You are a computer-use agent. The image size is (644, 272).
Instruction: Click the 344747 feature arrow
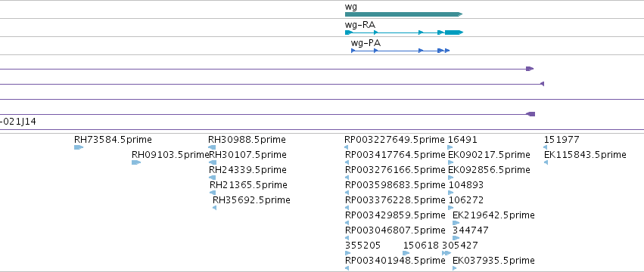click(456, 238)
